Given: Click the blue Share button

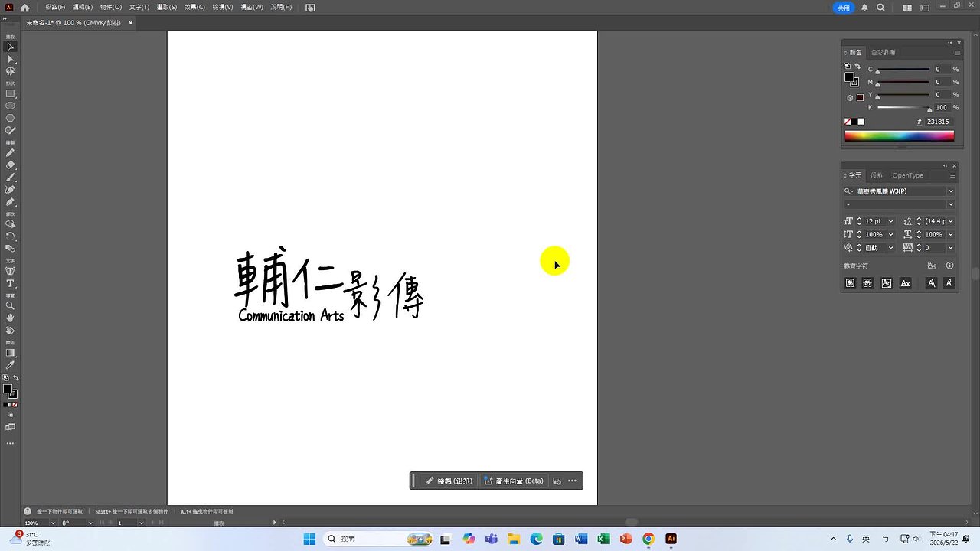Looking at the screenshot, I should click(844, 8).
